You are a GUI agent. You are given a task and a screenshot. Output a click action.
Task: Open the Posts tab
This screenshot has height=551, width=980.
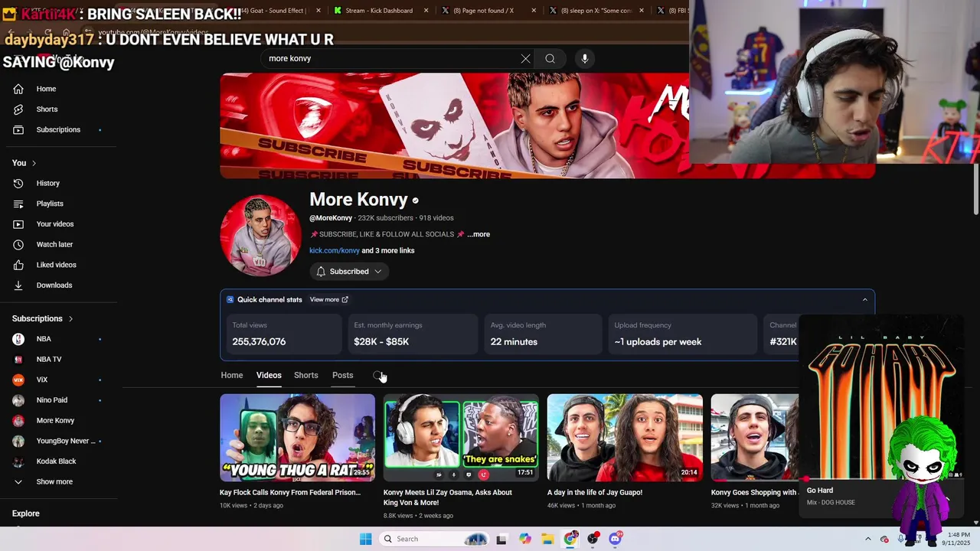pos(342,375)
